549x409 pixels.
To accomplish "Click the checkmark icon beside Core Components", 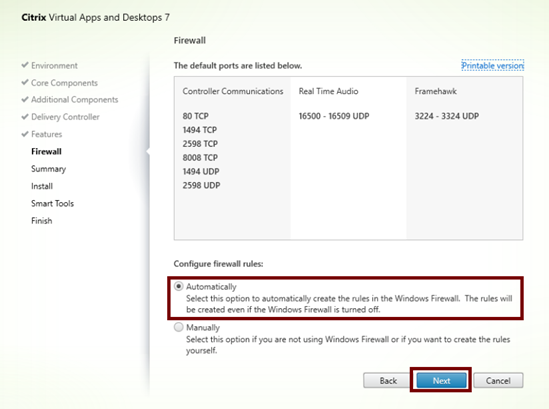I will (x=25, y=82).
